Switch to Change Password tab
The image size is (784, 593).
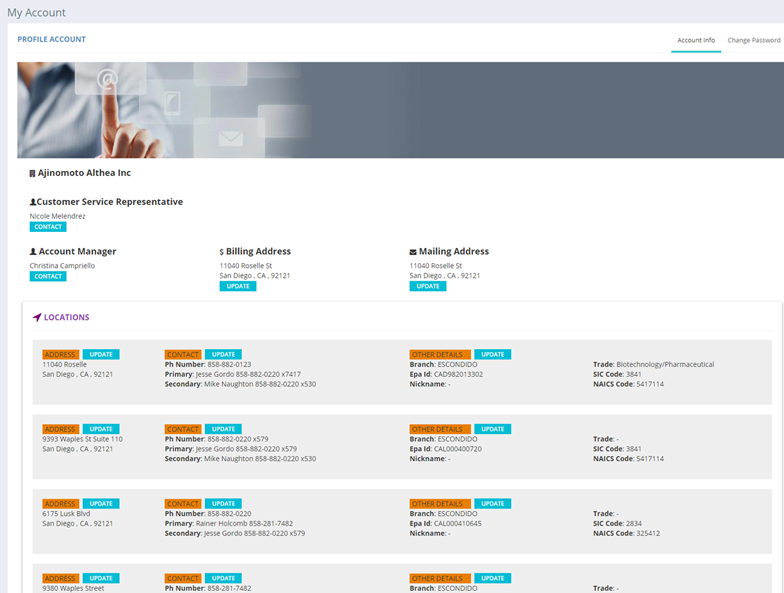(754, 40)
